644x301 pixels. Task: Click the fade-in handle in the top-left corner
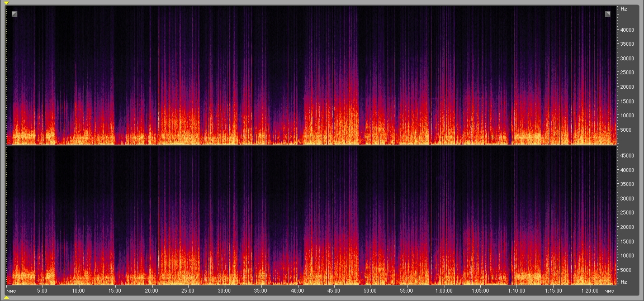15,13
